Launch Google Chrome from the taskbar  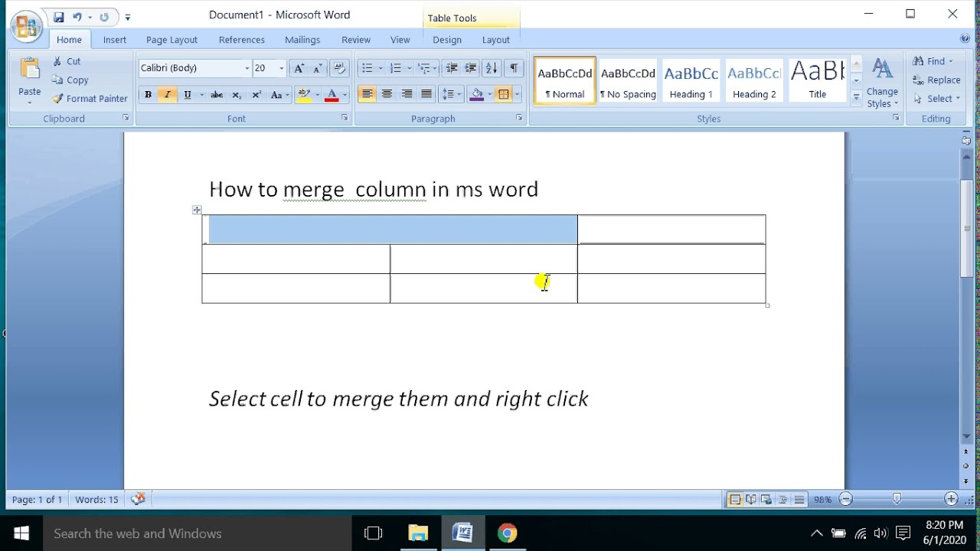(x=507, y=533)
